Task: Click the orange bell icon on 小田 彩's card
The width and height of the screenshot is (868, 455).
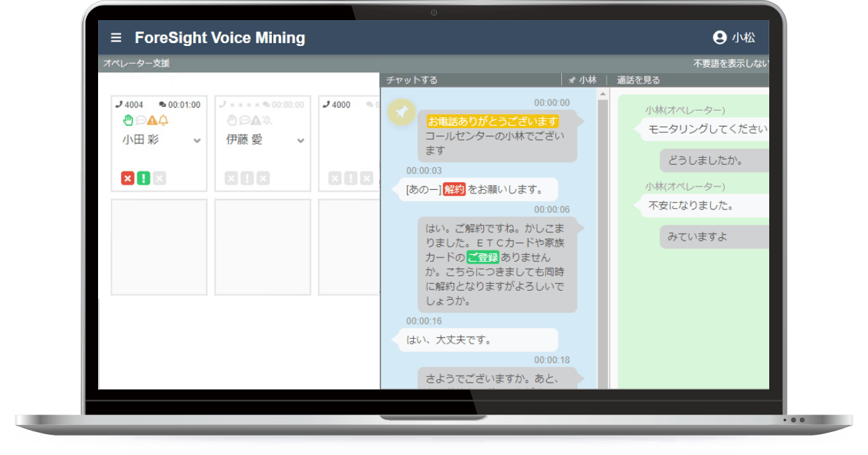Action: 163,120
